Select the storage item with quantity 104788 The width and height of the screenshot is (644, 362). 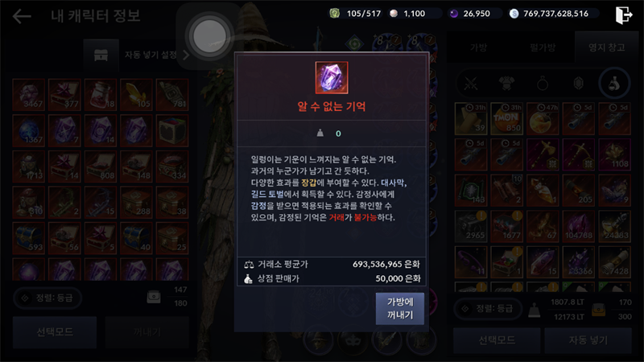(x=578, y=226)
